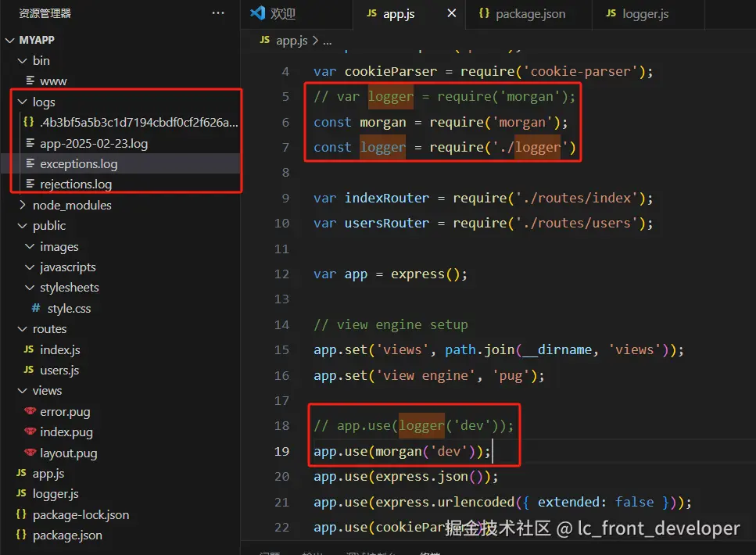Open layout.pug view file
This screenshot has width=756, height=555.
click(69, 453)
